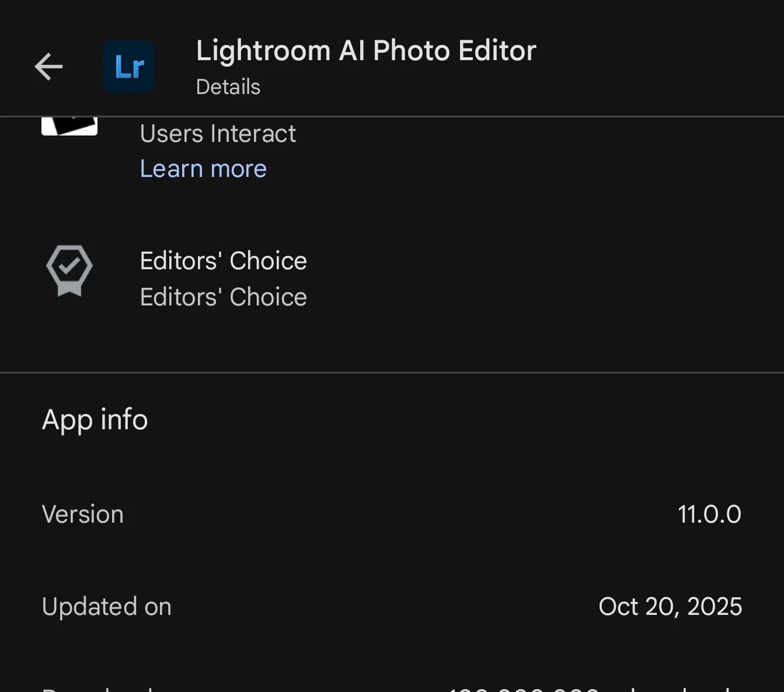Click the divider line beneath the header

pos(392,117)
